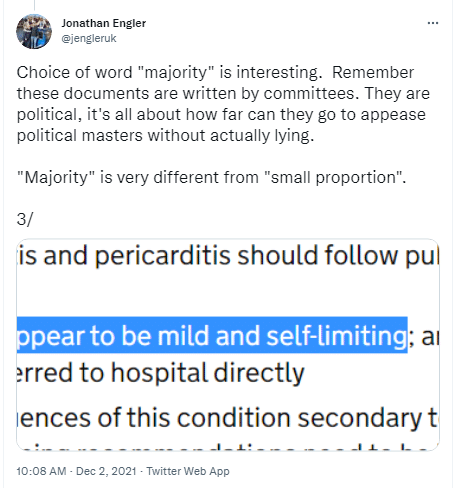This screenshot has height=488, width=457.
Task: Open the Dec 2, 2021 date link
Action: (x=106, y=471)
